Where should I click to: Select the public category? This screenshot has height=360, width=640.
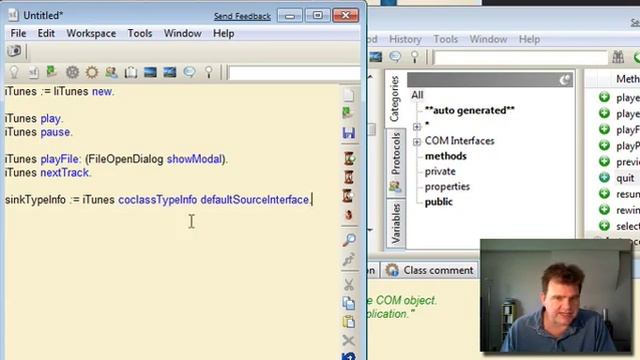(x=439, y=202)
